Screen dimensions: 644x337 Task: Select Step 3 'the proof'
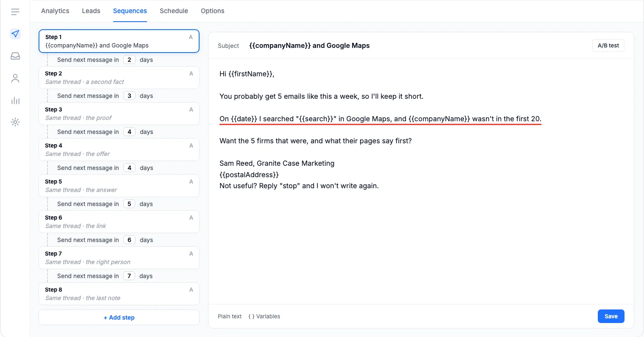119,114
